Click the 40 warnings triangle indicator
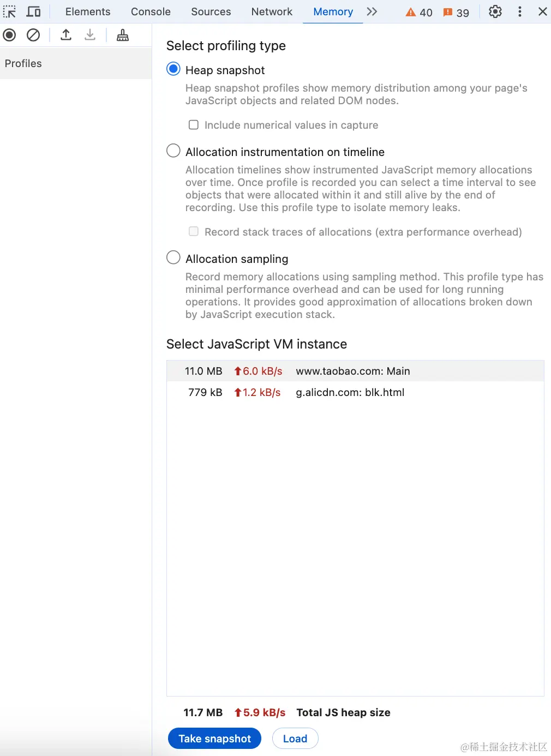The height and width of the screenshot is (756, 551). [x=419, y=12]
